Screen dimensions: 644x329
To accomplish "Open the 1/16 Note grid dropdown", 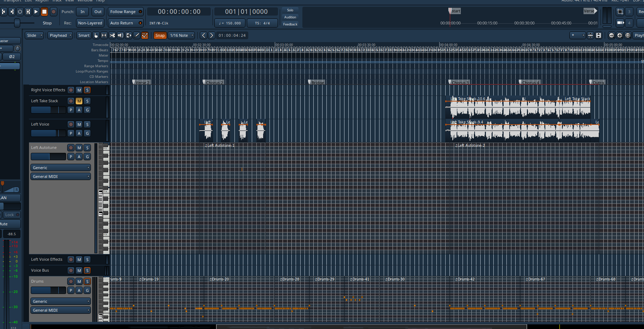I will coord(182,35).
